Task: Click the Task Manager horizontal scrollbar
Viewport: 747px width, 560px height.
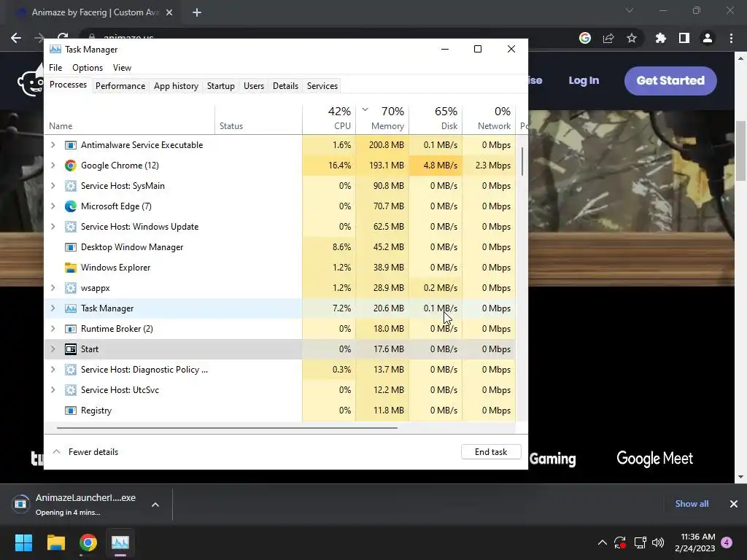Action: [x=227, y=428]
